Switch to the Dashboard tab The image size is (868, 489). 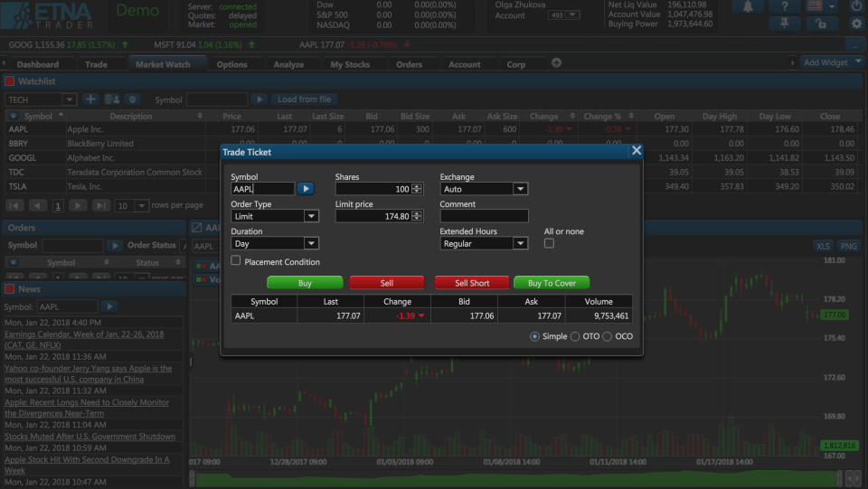click(38, 64)
